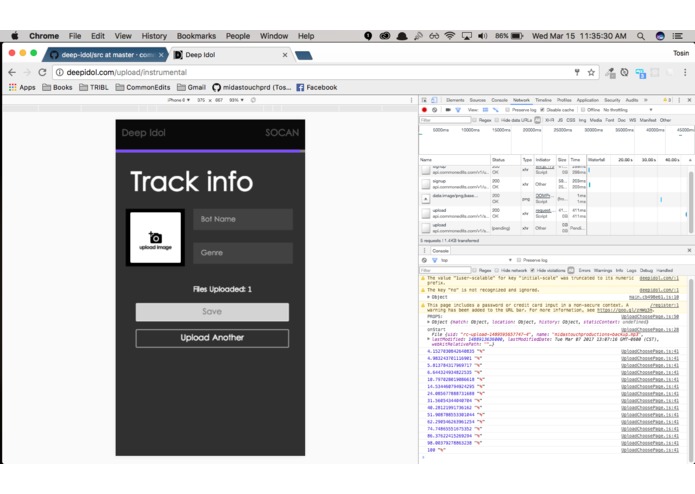Click the Network request list scrollbar
Image resolution: width=695 pixels, height=494 pixels.
click(691, 202)
